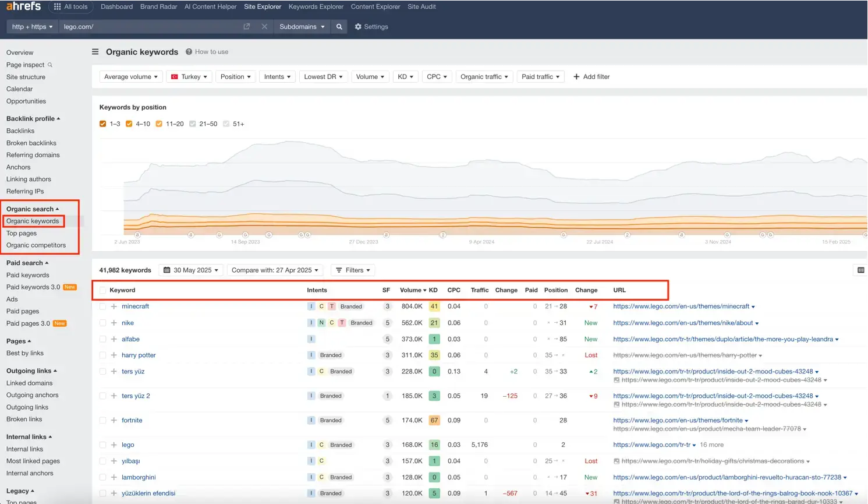Click How to use help icon
This screenshot has height=504, width=868.
point(189,52)
